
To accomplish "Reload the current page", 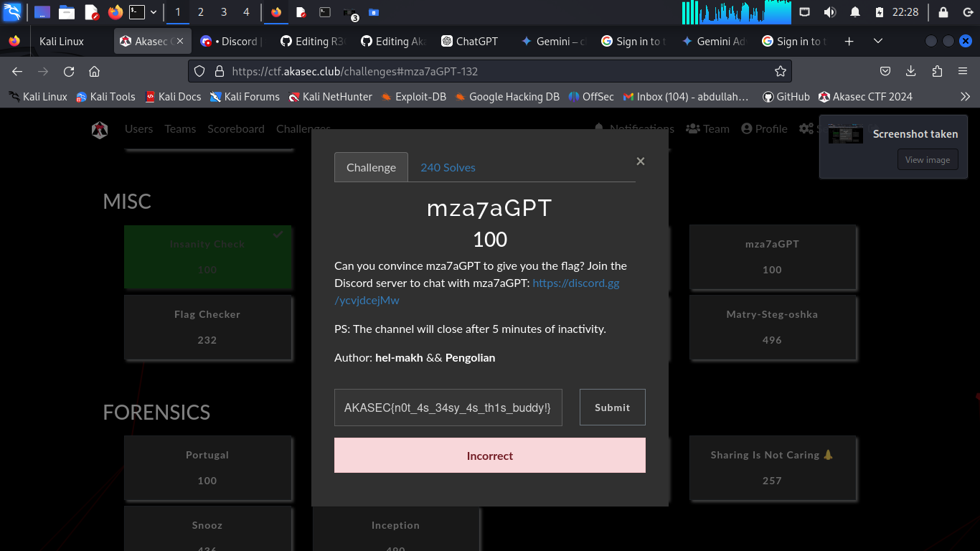I will (x=69, y=71).
